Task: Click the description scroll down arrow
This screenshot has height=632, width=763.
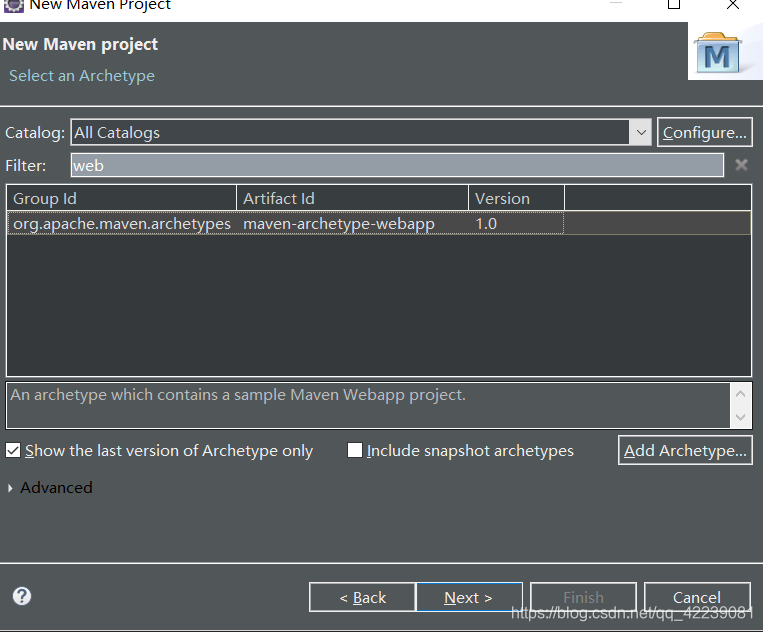Action: click(x=741, y=417)
